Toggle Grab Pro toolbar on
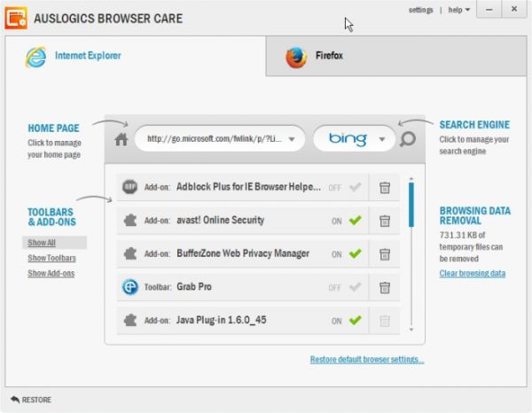532x413 pixels. pos(356,287)
